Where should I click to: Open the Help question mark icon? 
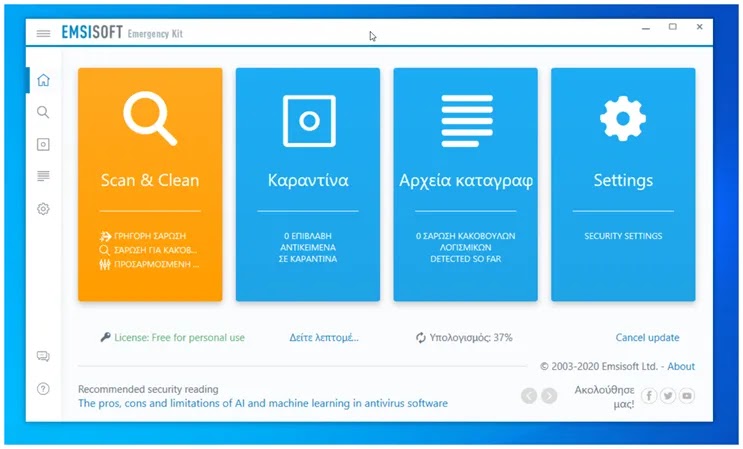coord(43,389)
